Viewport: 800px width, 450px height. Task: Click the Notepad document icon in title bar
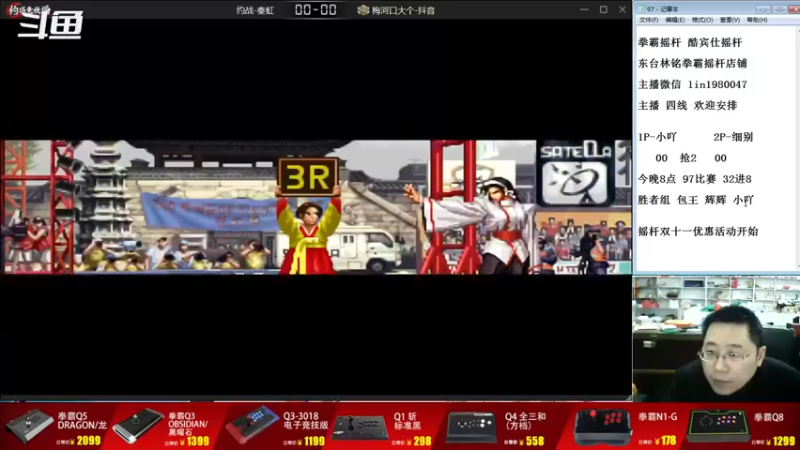641,9
